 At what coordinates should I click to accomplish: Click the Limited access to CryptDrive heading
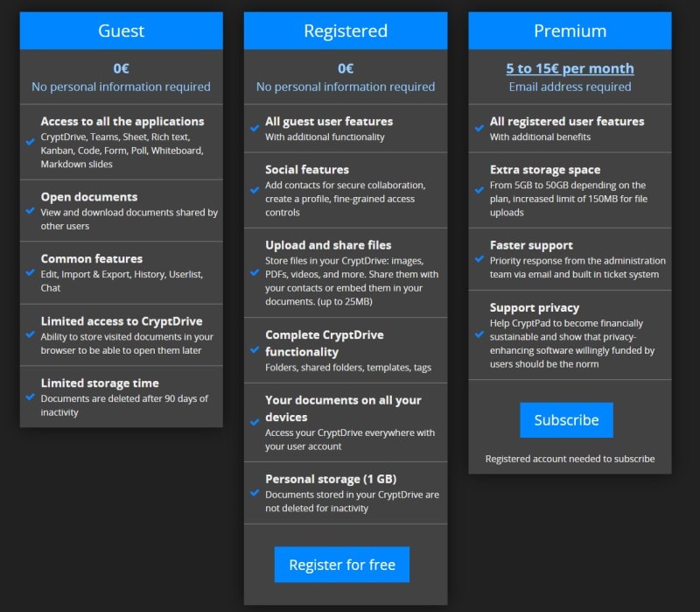click(122, 321)
